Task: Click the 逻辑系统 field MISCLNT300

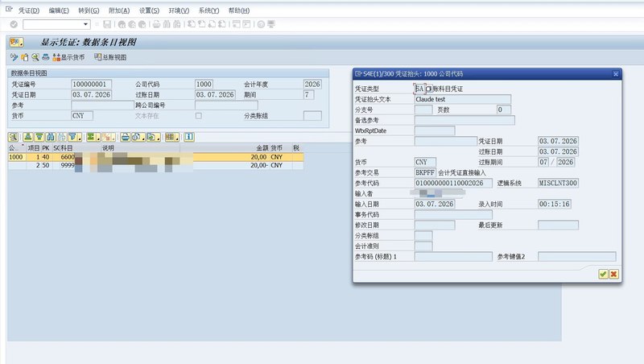Action: tap(558, 183)
